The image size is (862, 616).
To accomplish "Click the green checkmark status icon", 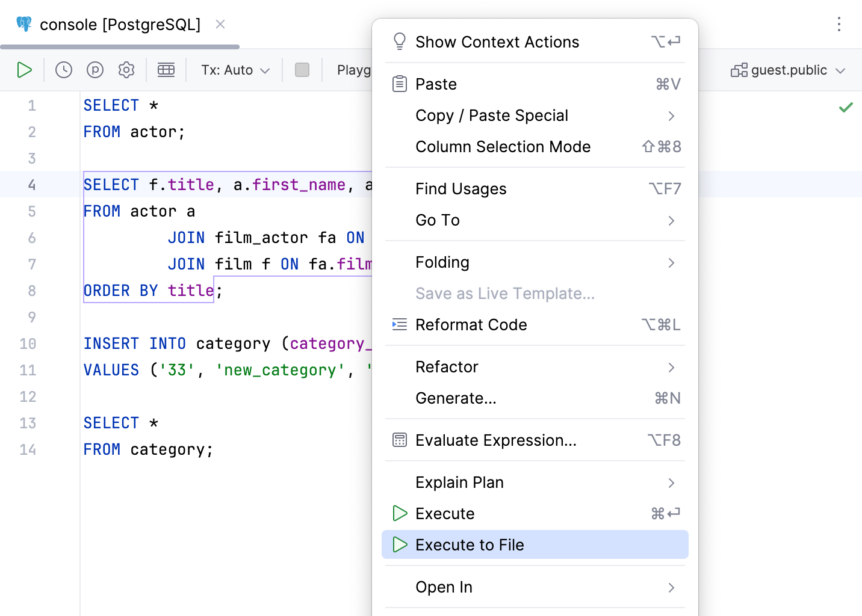I will click(x=845, y=107).
